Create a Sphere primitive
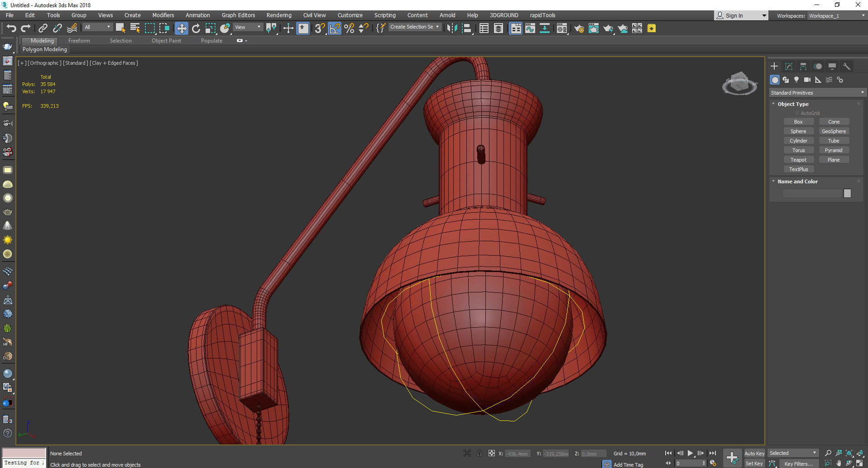The image size is (868, 468). click(798, 131)
